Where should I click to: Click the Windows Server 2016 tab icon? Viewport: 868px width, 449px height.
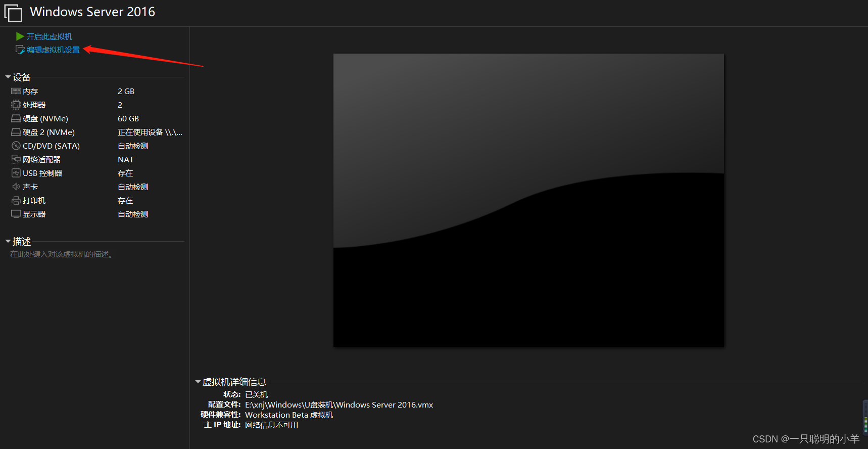coord(13,13)
